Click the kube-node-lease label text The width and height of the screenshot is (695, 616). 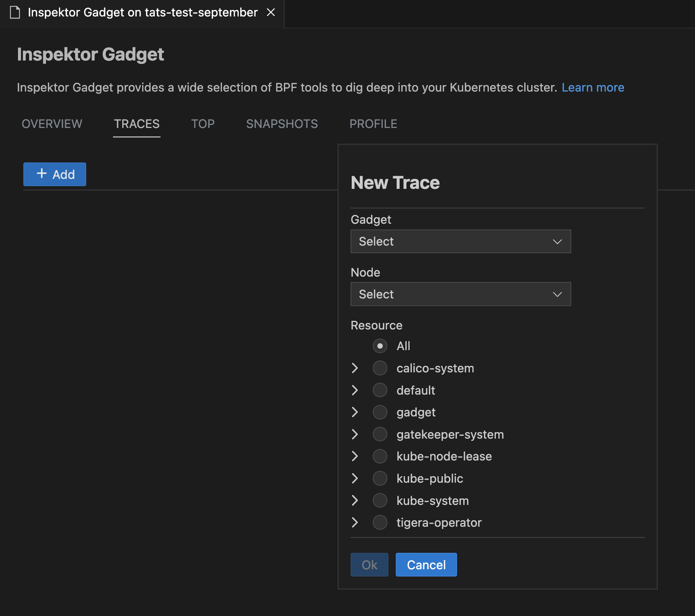point(444,456)
